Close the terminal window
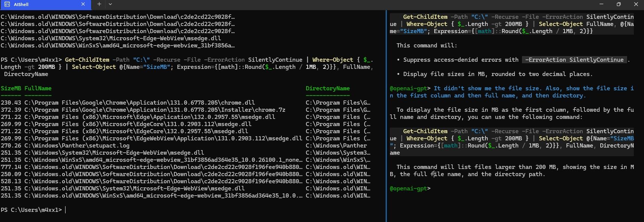 (636, 5)
